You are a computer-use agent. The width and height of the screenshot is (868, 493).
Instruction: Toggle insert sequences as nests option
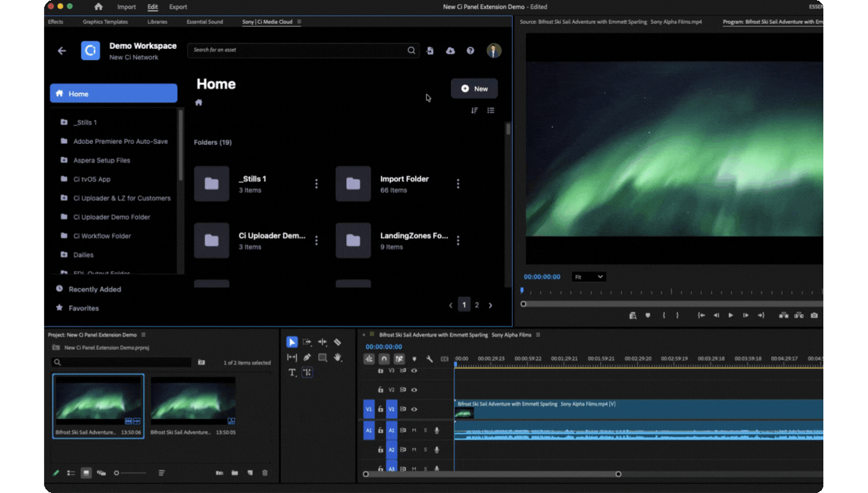pos(369,359)
